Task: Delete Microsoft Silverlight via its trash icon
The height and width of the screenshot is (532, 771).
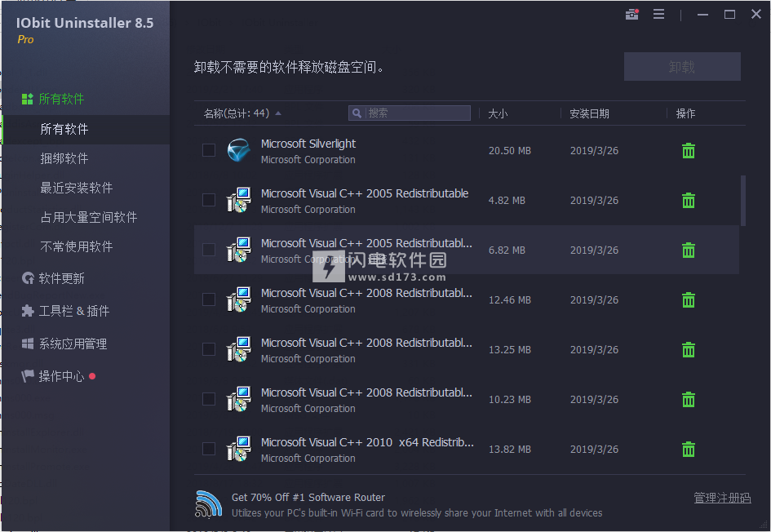Action: 689,150
